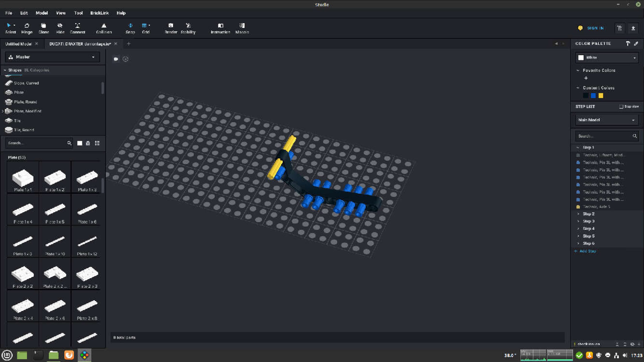The width and height of the screenshot is (644, 362).
Task: Open the Mosaic tool
Action: tap(242, 28)
